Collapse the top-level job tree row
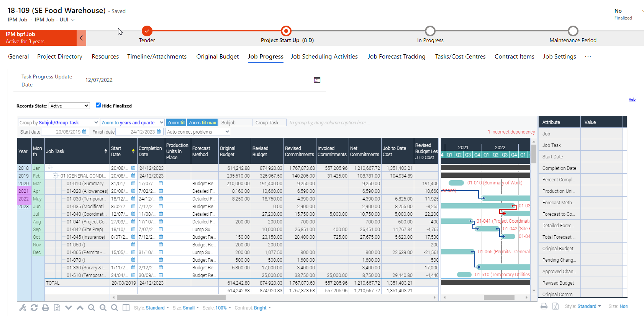 coord(49,168)
